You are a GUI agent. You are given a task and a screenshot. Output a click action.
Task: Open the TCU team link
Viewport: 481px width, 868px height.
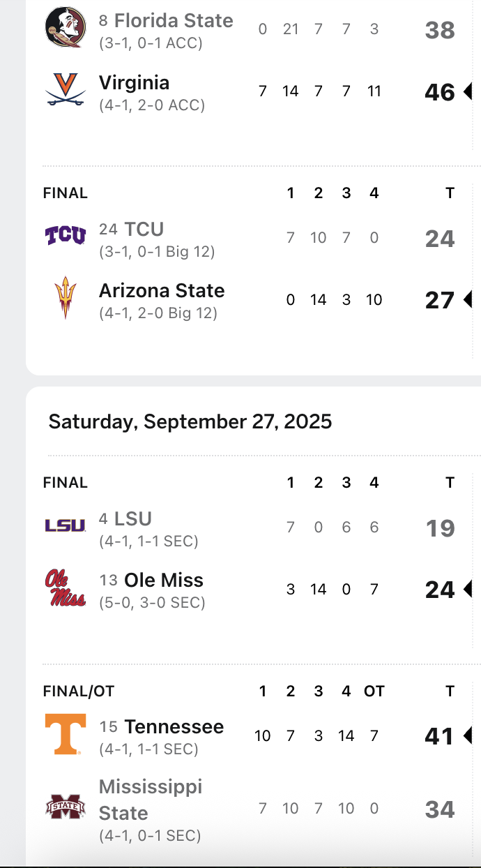144,230
